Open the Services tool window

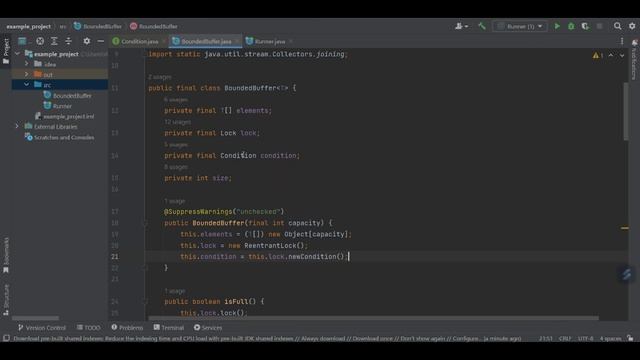pos(208,327)
